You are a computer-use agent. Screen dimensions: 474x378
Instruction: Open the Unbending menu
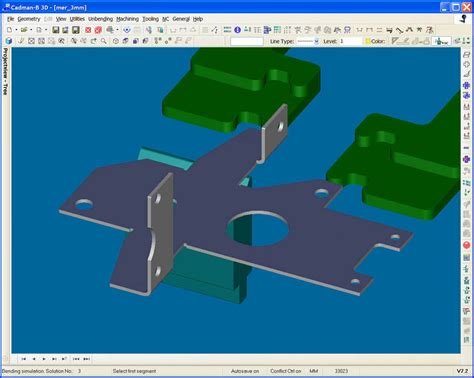pyautogui.click(x=100, y=19)
